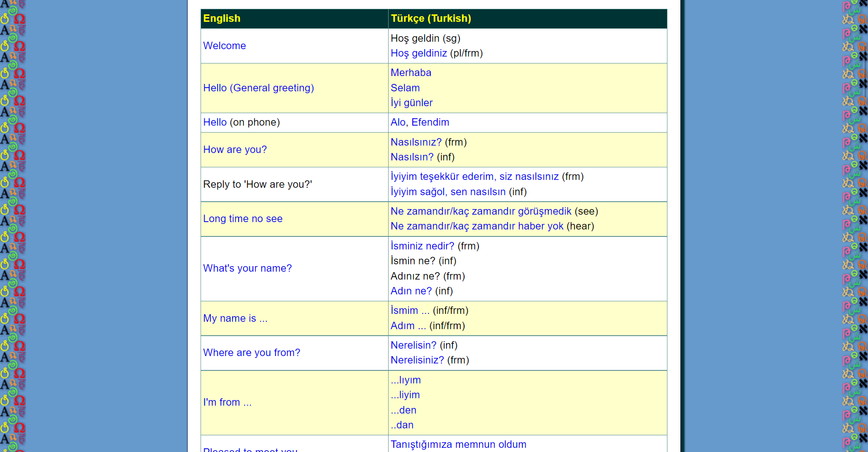Click the İyi günler link

[411, 103]
